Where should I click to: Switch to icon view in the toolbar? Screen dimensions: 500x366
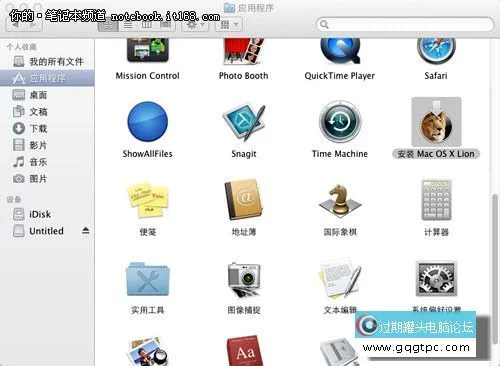(x=108, y=25)
